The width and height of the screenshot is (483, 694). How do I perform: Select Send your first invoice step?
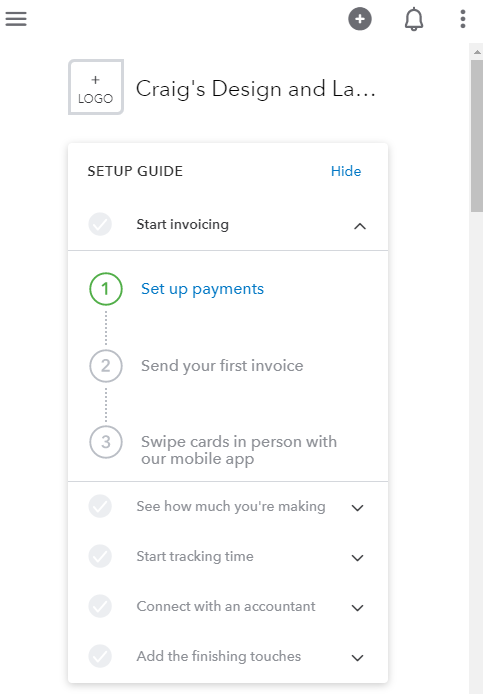coord(222,366)
